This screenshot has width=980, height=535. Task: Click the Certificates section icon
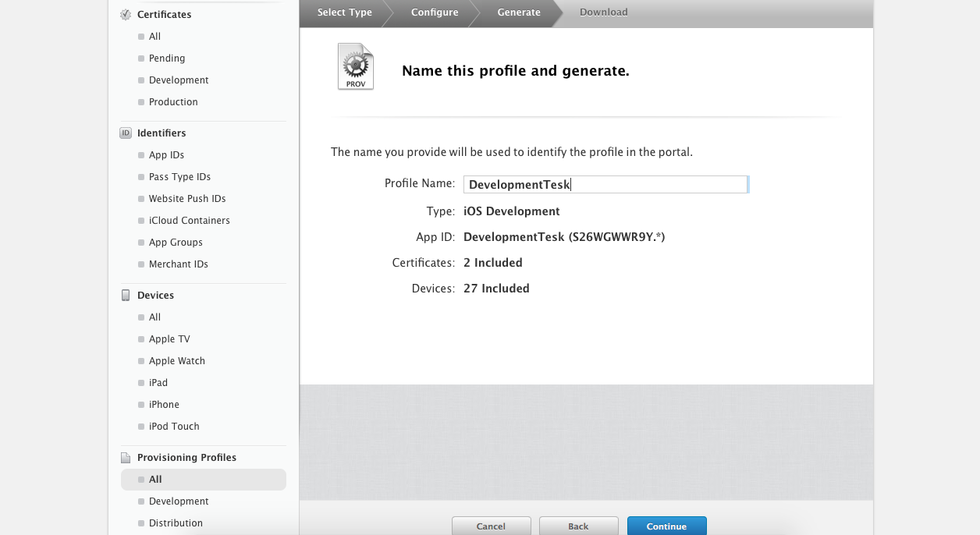tap(126, 15)
